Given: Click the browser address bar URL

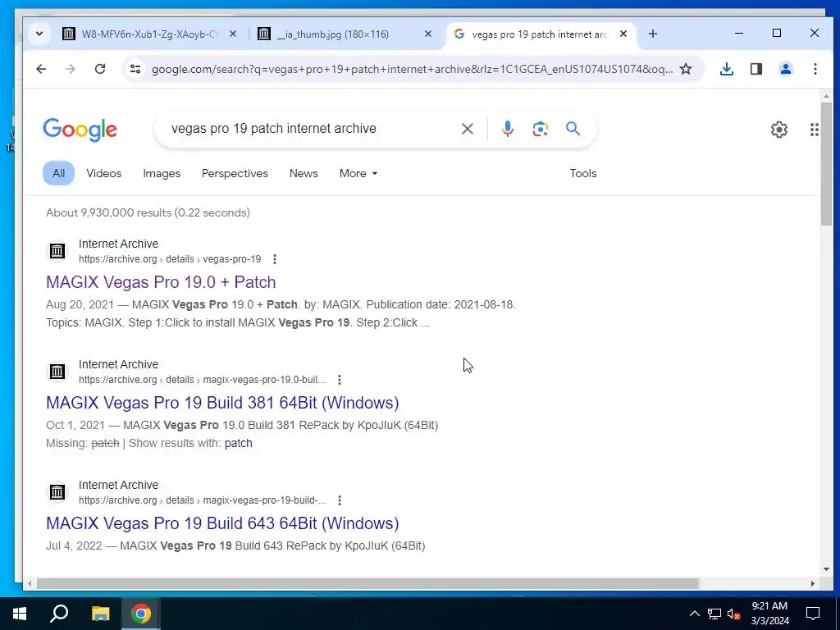Looking at the screenshot, I should click(x=412, y=69).
